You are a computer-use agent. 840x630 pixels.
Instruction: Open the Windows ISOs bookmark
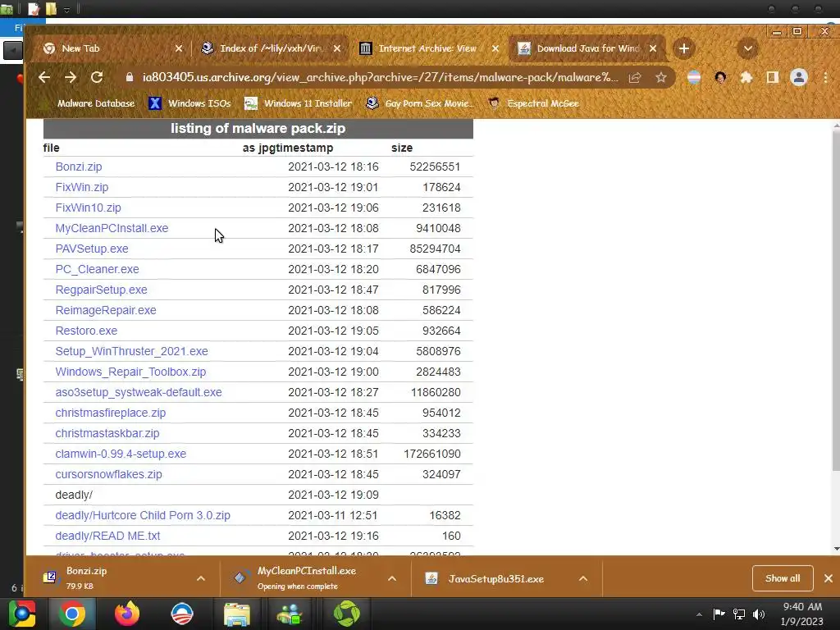(190, 103)
